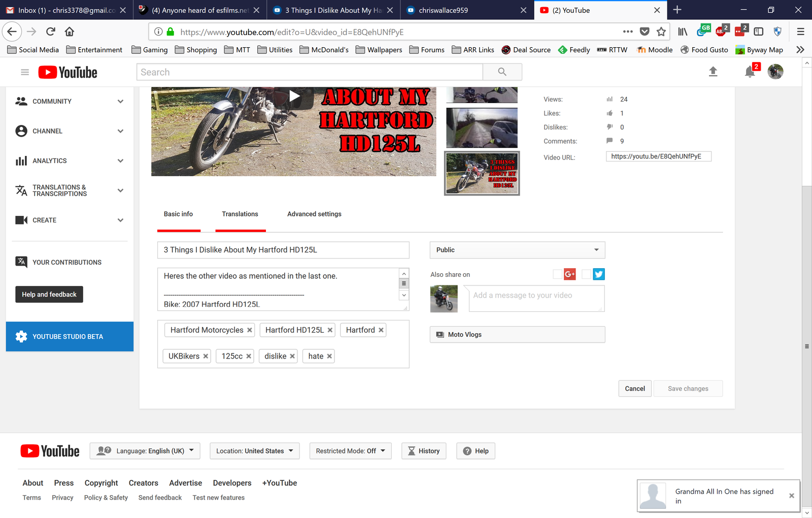The width and height of the screenshot is (812, 518).
Task: Open the page actions ellipsis menu
Action: click(x=628, y=31)
